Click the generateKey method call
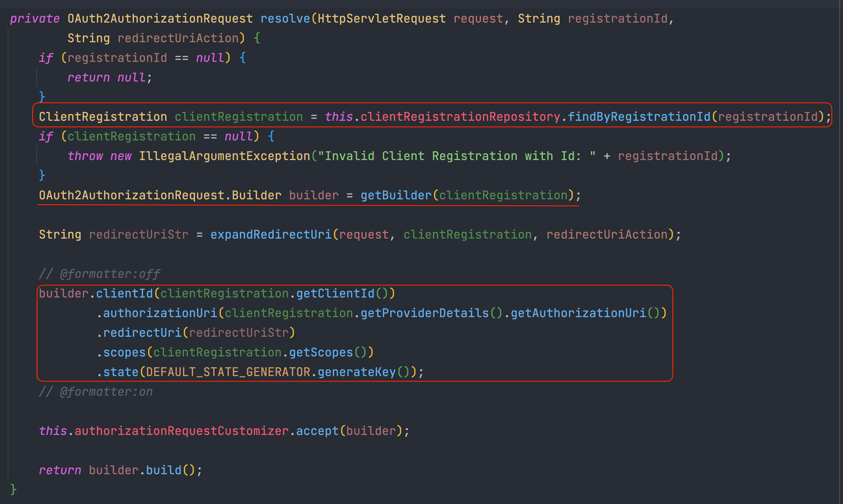This screenshot has height=504, width=843. pyautogui.click(x=357, y=372)
